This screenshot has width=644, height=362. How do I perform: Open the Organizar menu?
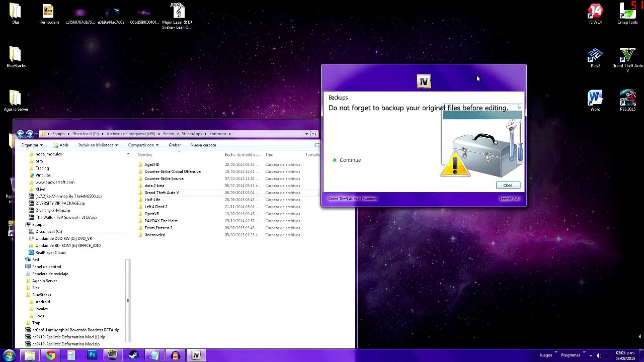[32, 145]
